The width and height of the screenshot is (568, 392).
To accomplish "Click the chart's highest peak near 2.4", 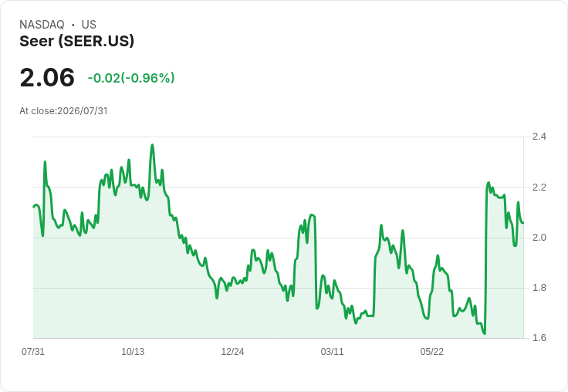I will (152, 145).
